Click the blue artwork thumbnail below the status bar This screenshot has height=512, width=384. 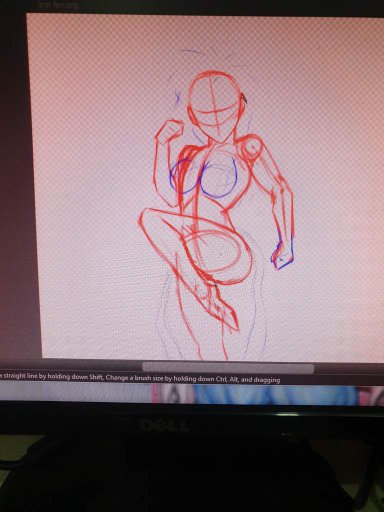click(273, 395)
